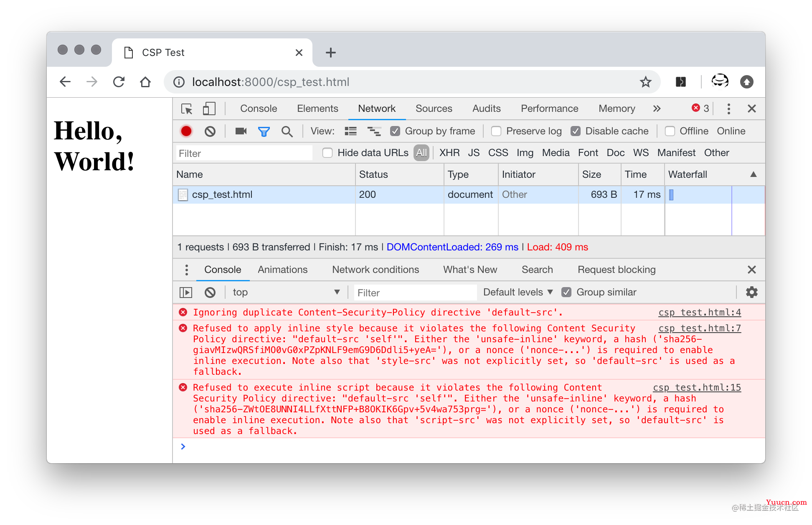812x525 pixels.
Task: Open the drawer three-dot menu
Action: click(187, 270)
